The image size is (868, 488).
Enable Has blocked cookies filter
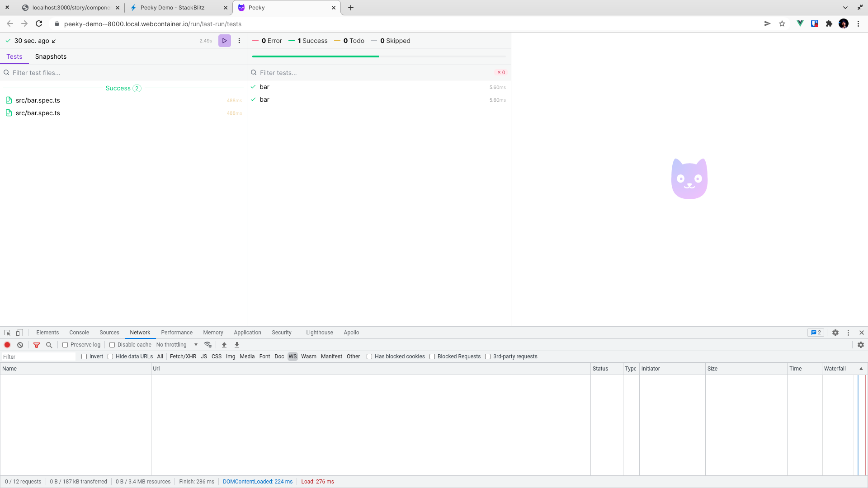pos(370,357)
